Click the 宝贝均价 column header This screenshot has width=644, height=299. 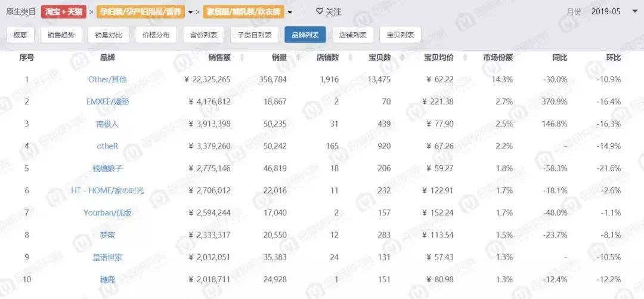point(439,57)
